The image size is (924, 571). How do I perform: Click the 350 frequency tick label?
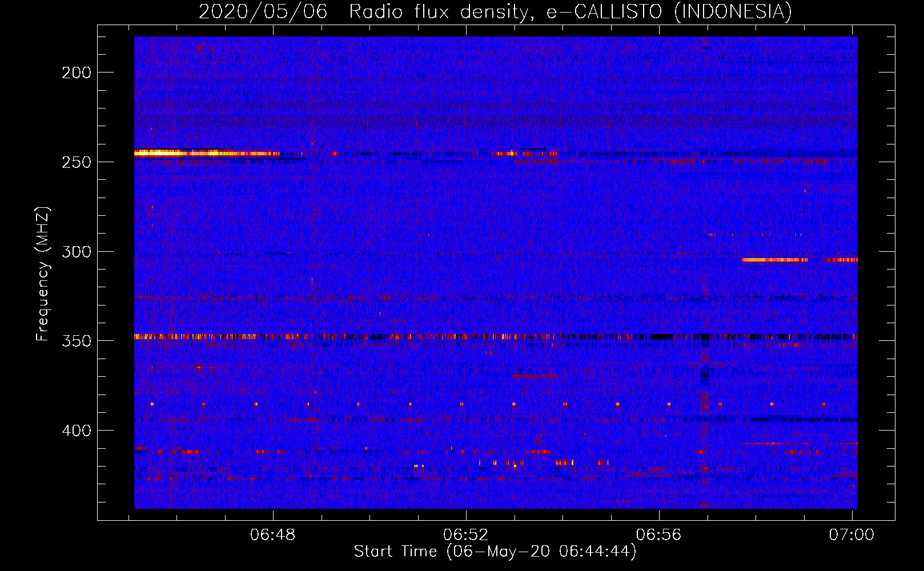pos(77,341)
